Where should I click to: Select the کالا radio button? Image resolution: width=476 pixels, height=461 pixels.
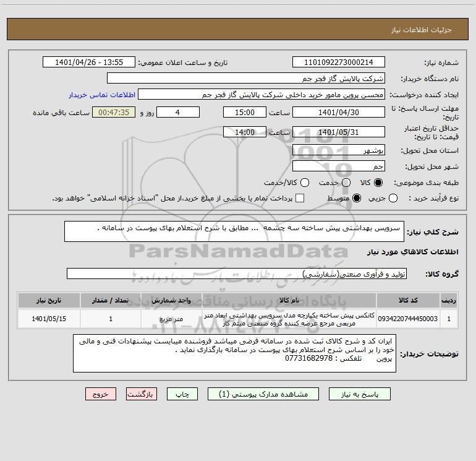pyautogui.click(x=378, y=183)
